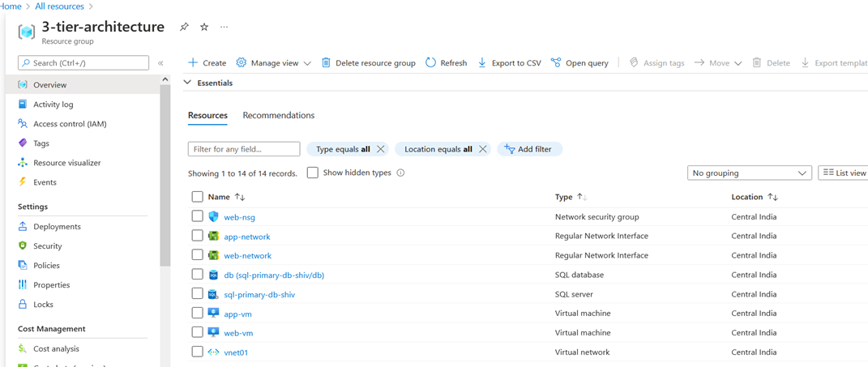Remove the Location equals all filter
The width and height of the screenshot is (868, 367).
click(482, 149)
